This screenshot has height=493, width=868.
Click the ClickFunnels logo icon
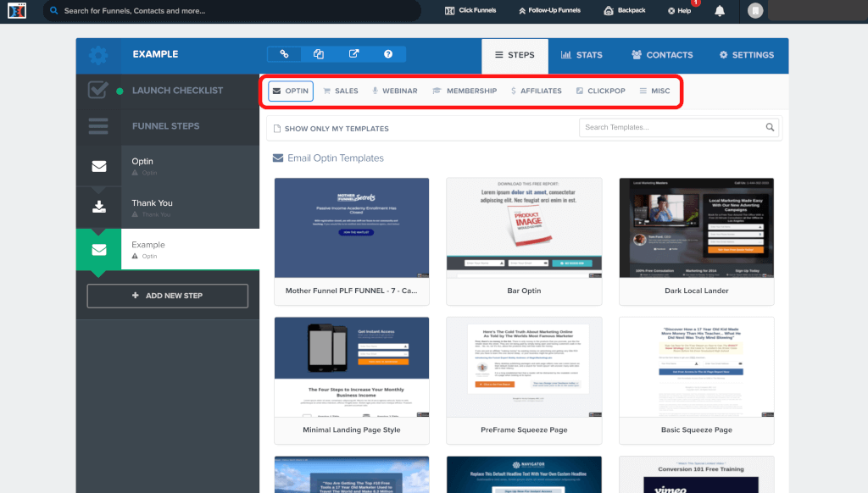(x=17, y=11)
